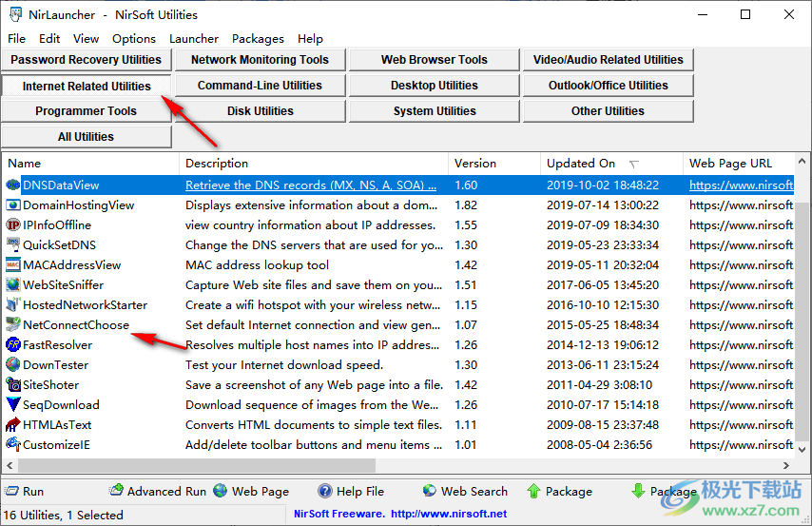Click version 1.82 of DomainHostingView
The height and width of the screenshot is (526, 812).
466,205
